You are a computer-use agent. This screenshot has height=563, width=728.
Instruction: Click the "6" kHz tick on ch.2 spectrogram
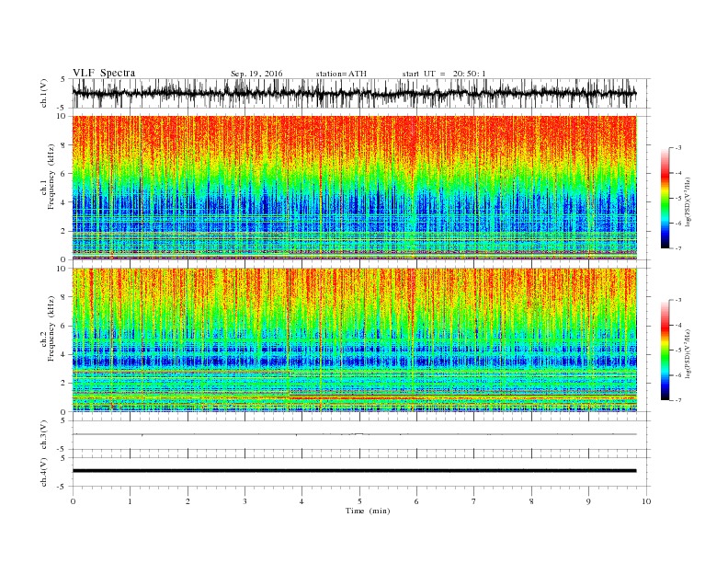pyautogui.click(x=64, y=326)
